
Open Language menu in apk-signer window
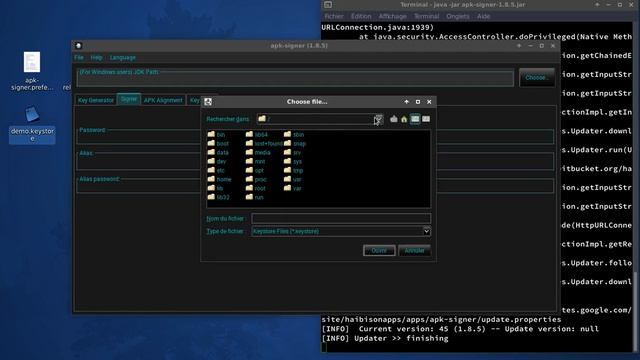[122, 58]
